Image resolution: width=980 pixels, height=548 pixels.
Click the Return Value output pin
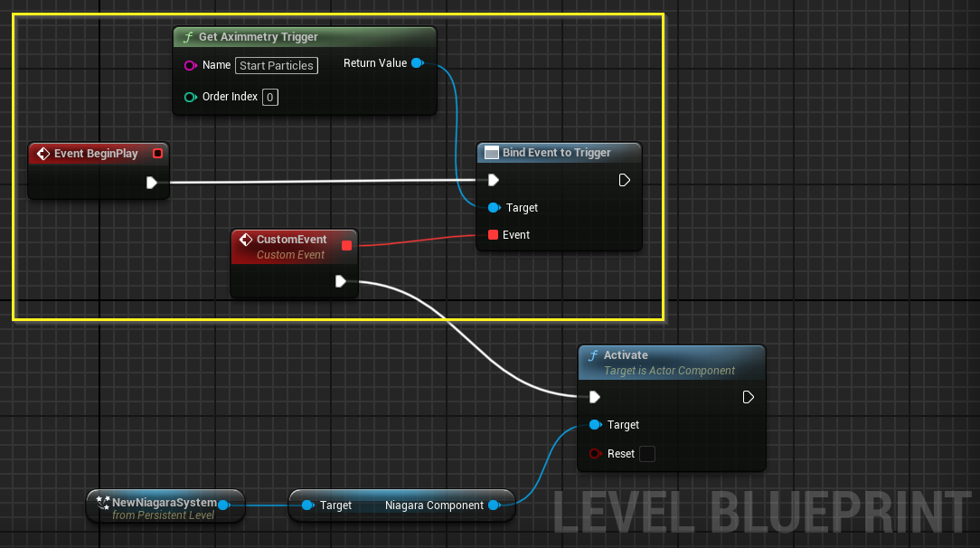418,63
